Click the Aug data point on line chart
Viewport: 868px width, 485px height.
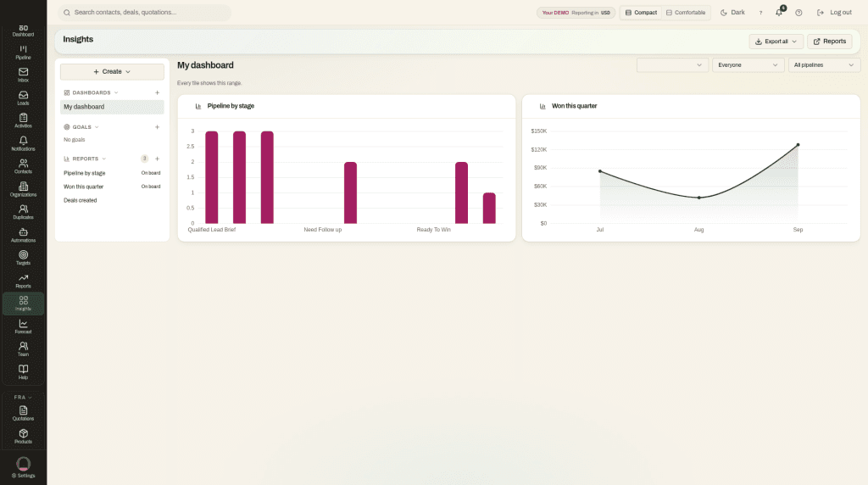pos(698,198)
